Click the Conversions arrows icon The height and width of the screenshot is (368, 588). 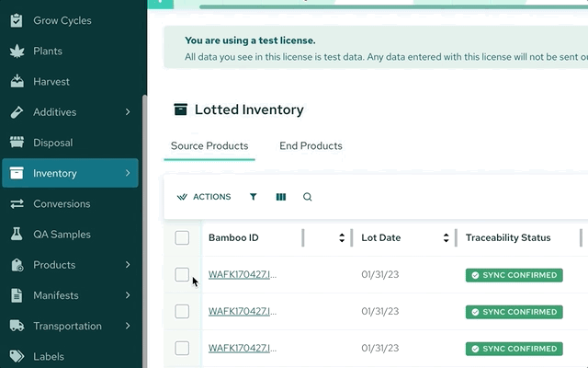pos(17,204)
